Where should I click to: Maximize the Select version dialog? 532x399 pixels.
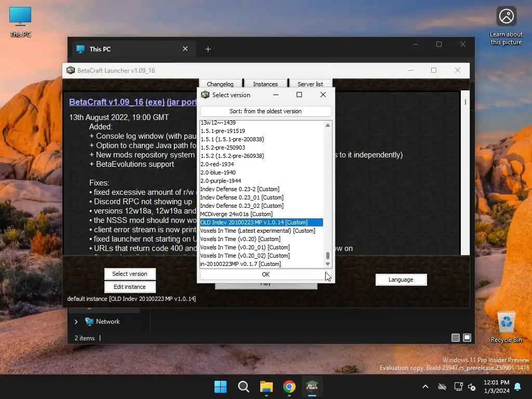299,95
